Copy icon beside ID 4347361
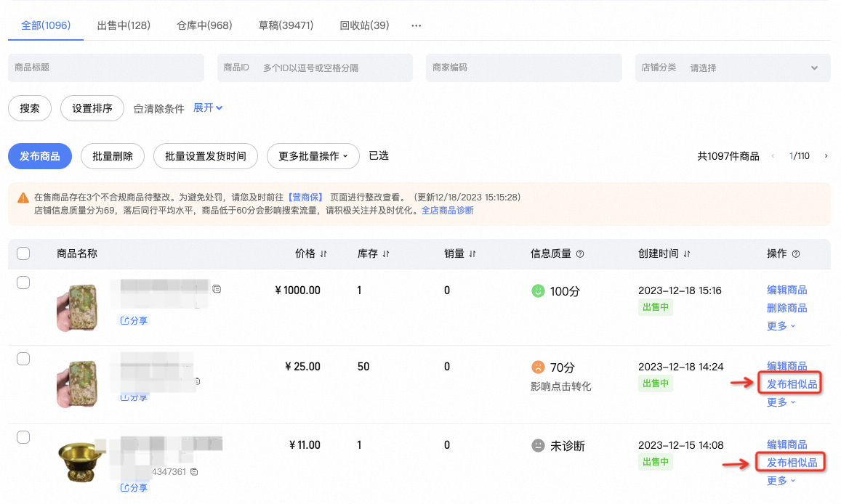This screenshot has height=504, width=841. pyautogui.click(x=194, y=472)
